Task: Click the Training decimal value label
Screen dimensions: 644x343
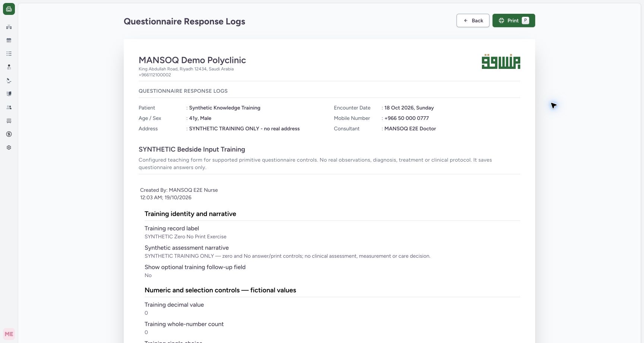Action: pyautogui.click(x=174, y=305)
